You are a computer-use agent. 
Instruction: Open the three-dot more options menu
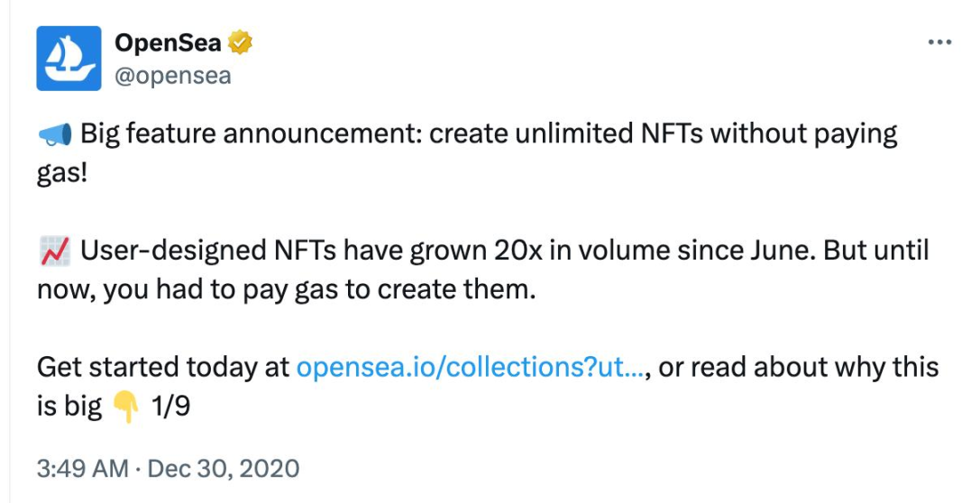click(x=939, y=42)
